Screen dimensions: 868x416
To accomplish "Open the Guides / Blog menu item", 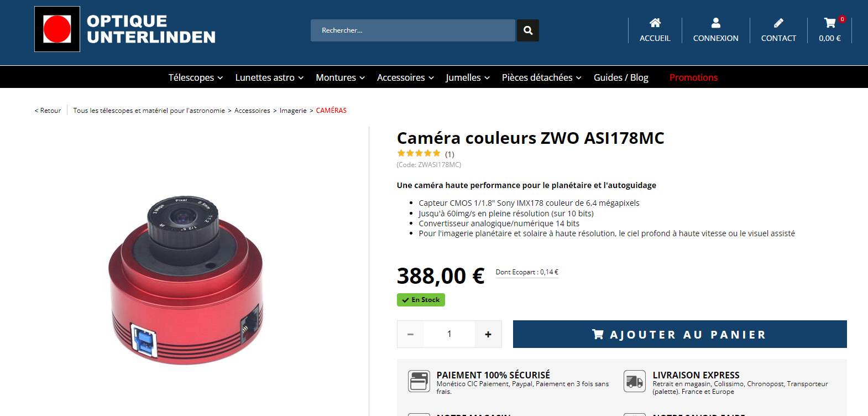I will point(621,77).
